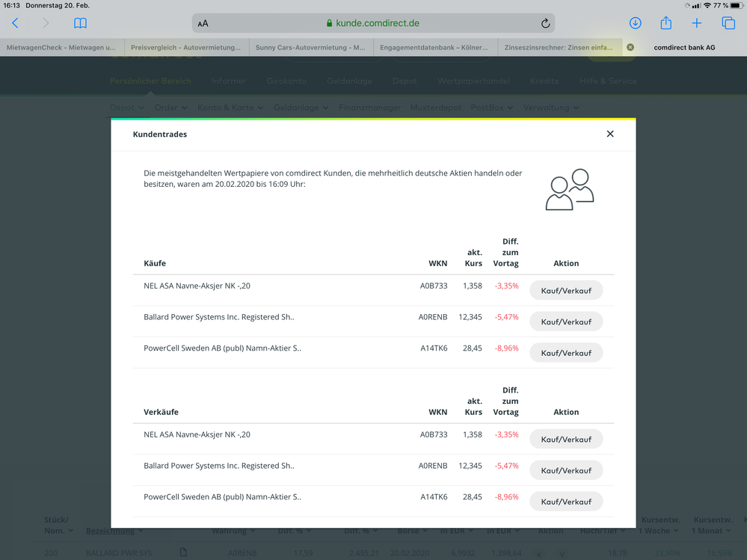The height and width of the screenshot is (560, 747).
Task: Go back with Safari back arrow
Action: click(15, 23)
